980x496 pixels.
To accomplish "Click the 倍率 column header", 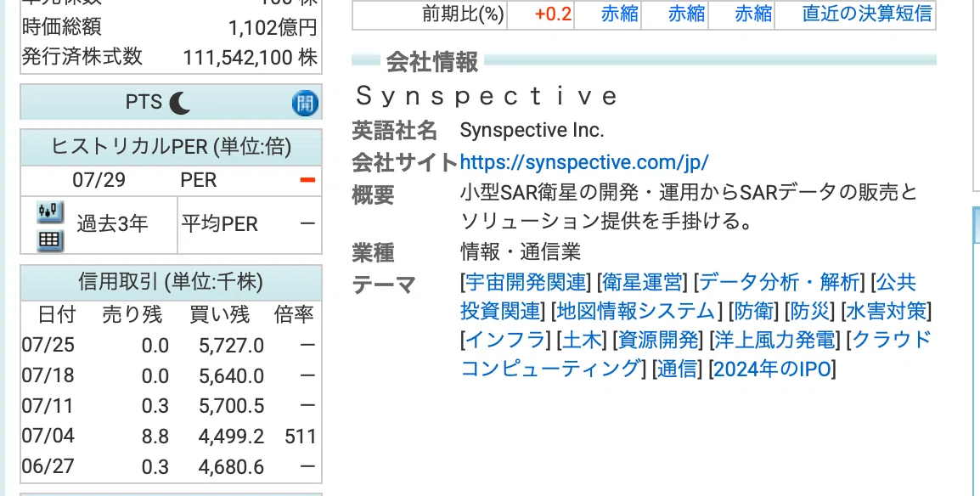I will pyautogui.click(x=294, y=314).
